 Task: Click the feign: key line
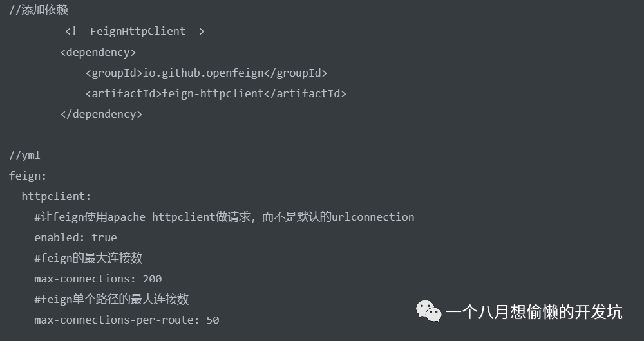click(x=28, y=176)
